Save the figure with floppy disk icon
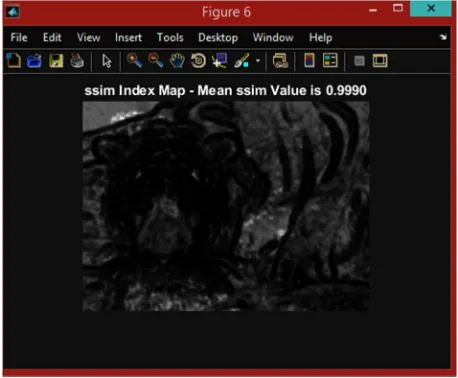Image resolution: width=458 pixels, height=378 pixels. pyautogui.click(x=56, y=61)
